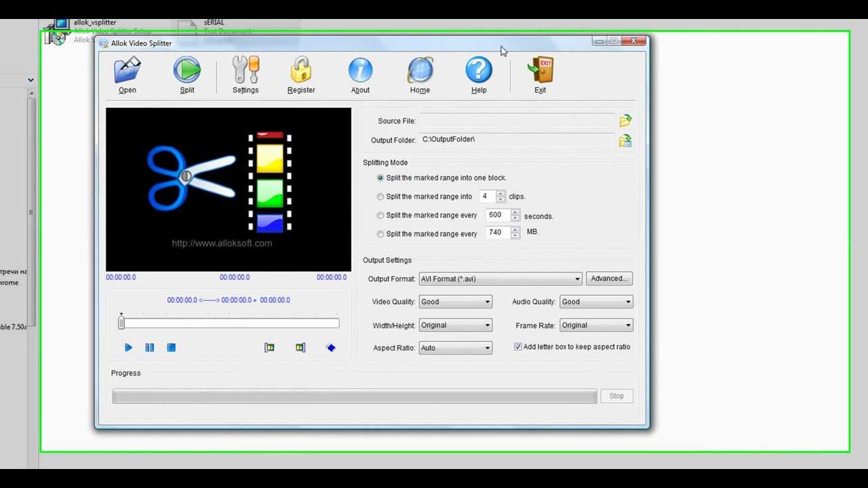This screenshot has height=488, width=868.
Task: Set the mark-out end point icon
Action: point(300,348)
